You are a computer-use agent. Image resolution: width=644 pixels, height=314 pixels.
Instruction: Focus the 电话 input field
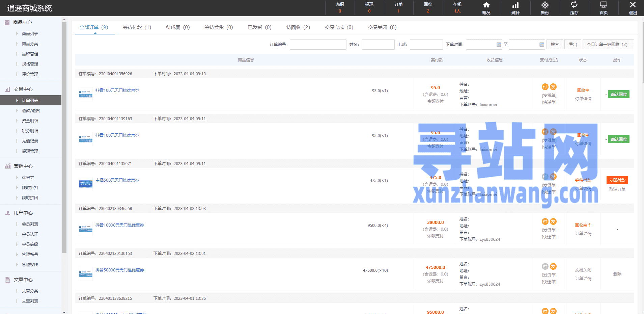(426, 45)
